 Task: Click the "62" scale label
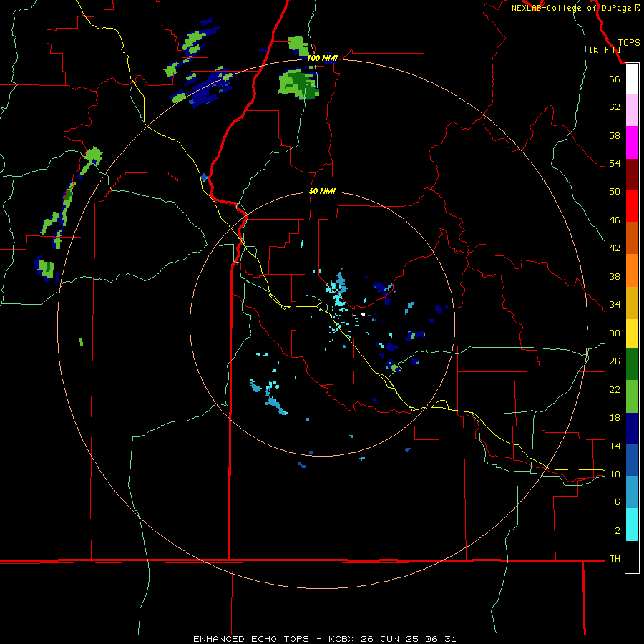pos(615,107)
